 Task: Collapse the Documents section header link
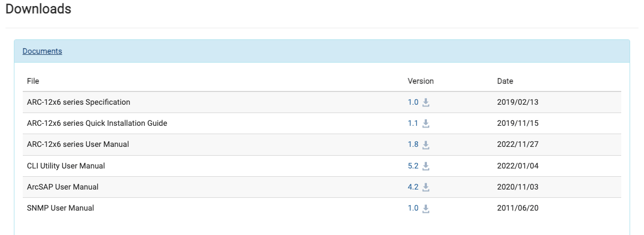click(x=42, y=51)
